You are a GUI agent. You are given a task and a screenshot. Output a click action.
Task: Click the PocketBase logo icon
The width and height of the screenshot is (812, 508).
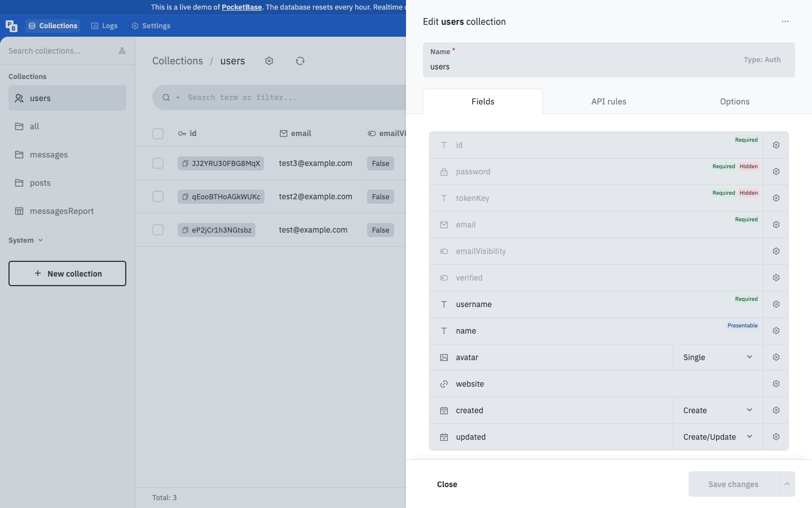(11, 26)
